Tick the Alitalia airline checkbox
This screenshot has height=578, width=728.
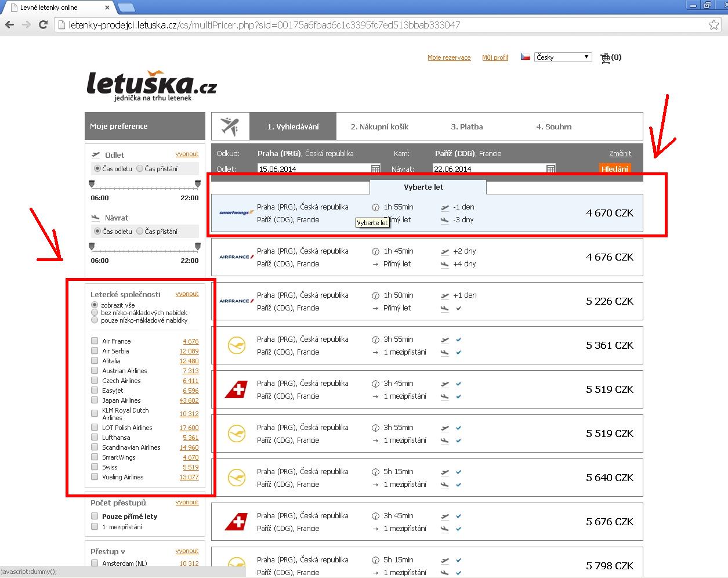point(95,361)
